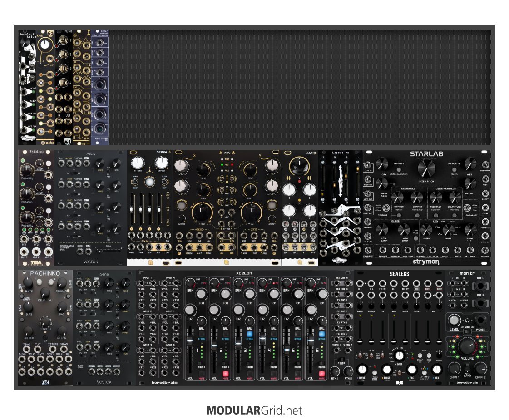Click the Sealegs FOG knob
The width and height of the screenshot is (509, 420).
point(412,369)
